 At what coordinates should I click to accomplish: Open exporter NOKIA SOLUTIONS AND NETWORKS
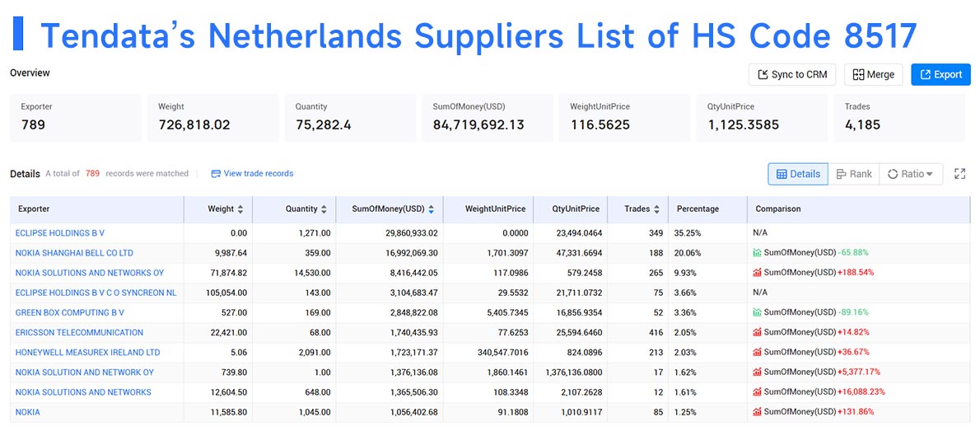(83, 392)
